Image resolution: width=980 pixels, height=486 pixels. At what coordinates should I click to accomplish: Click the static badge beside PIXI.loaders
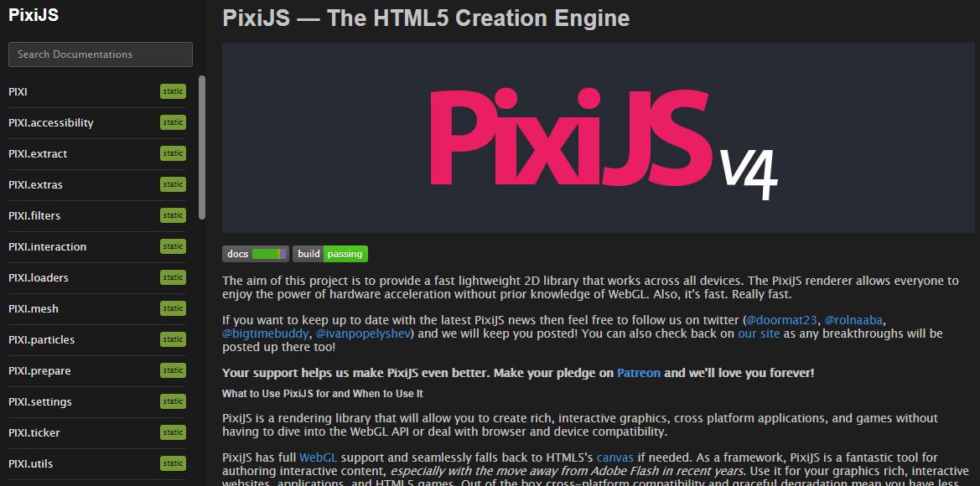[x=174, y=277]
